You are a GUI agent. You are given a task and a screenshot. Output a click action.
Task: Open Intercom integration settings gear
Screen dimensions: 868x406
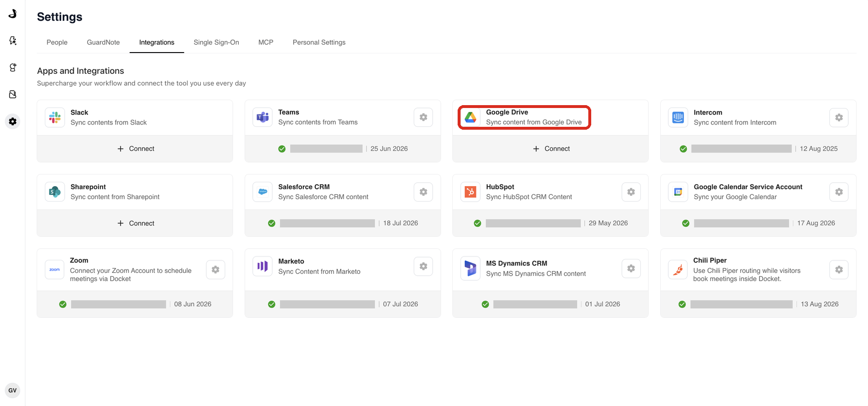839,118
